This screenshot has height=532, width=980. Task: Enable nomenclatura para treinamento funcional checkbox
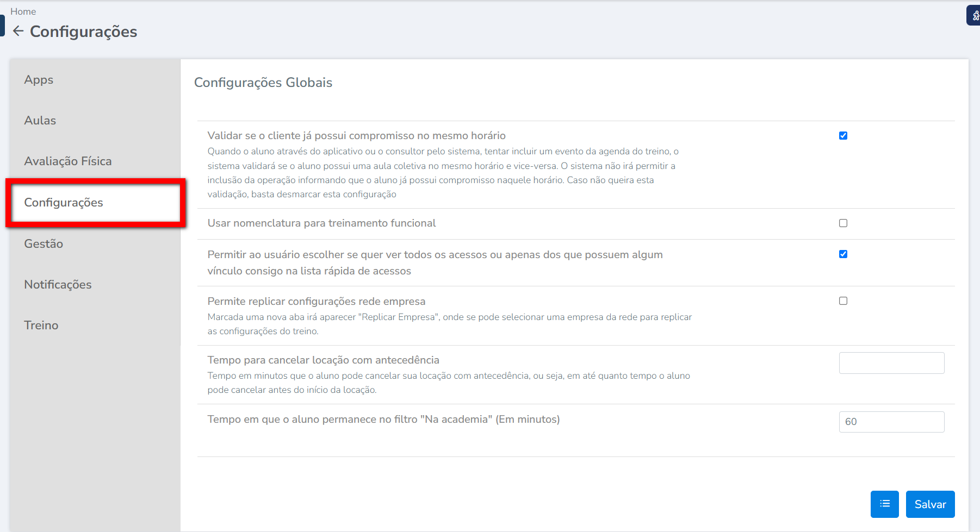(x=843, y=223)
